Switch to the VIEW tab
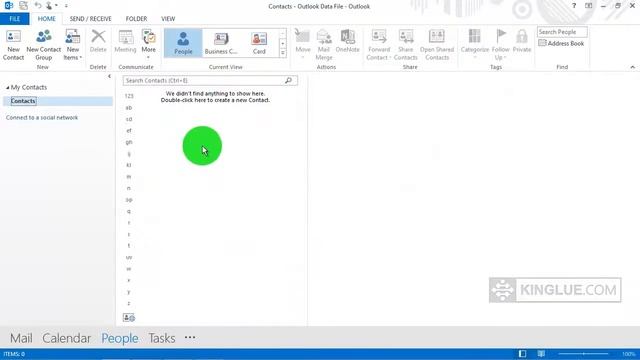640x360 pixels. pos(168,19)
